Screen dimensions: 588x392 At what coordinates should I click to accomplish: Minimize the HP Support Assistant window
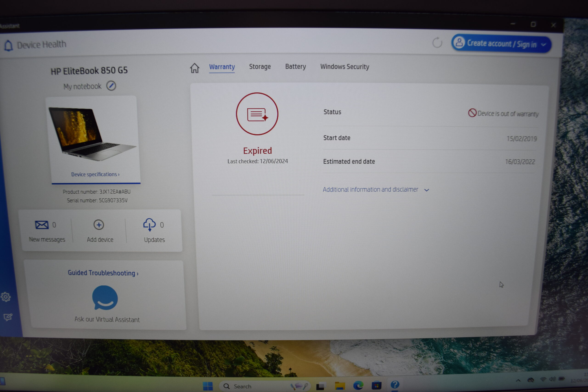(513, 24)
